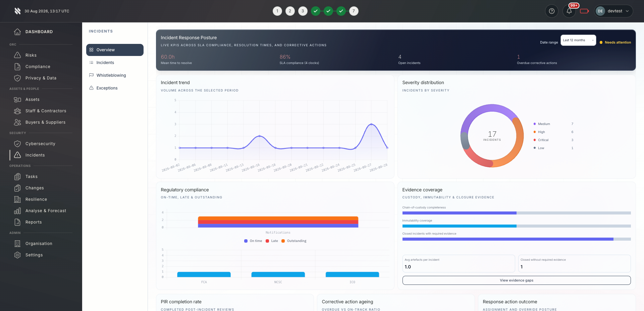This screenshot has width=644, height=311.
Task: Click the Chain-of-custody completeness progress bar
Action: (x=517, y=213)
